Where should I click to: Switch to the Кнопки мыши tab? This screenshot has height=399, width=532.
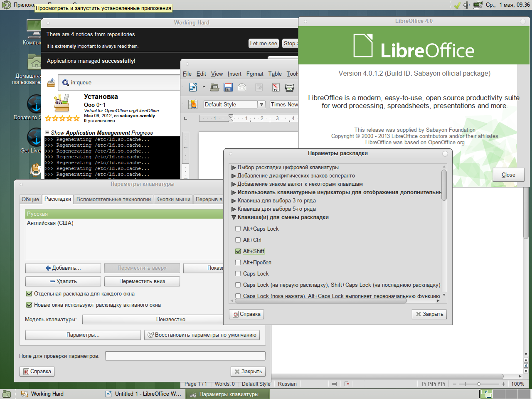[173, 199]
